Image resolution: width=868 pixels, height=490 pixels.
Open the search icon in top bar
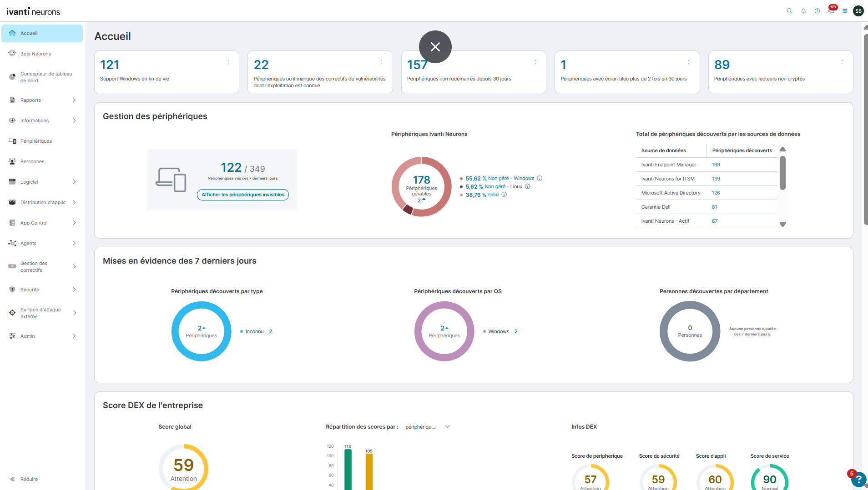pyautogui.click(x=789, y=11)
